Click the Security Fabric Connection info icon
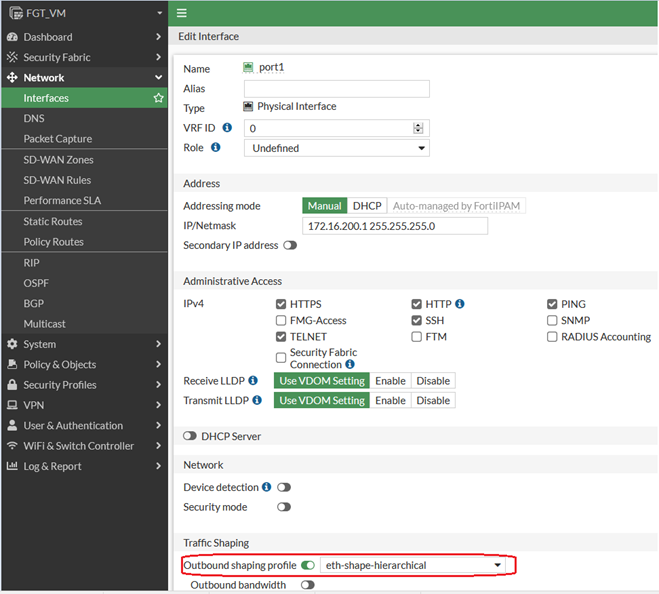Viewport: 659px width, 594px height. 350,365
